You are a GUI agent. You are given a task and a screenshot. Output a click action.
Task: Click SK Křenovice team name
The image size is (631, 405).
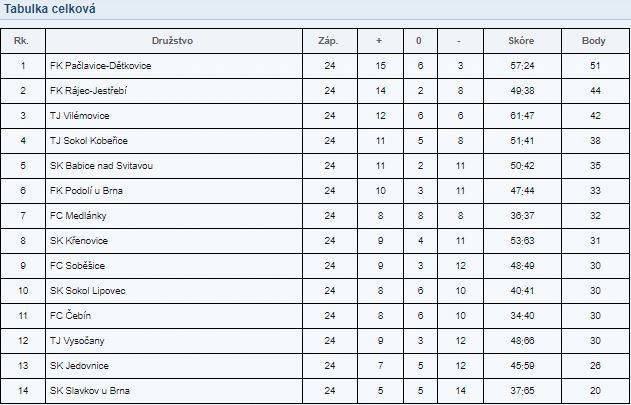point(79,241)
